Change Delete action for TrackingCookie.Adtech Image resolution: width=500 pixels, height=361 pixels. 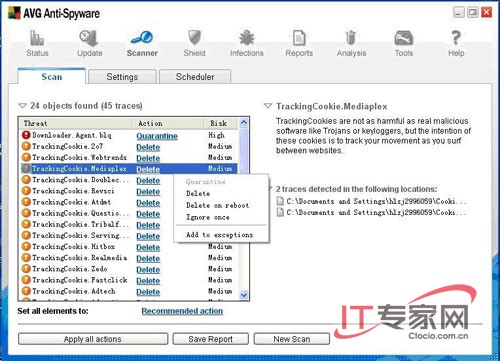click(x=148, y=292)
